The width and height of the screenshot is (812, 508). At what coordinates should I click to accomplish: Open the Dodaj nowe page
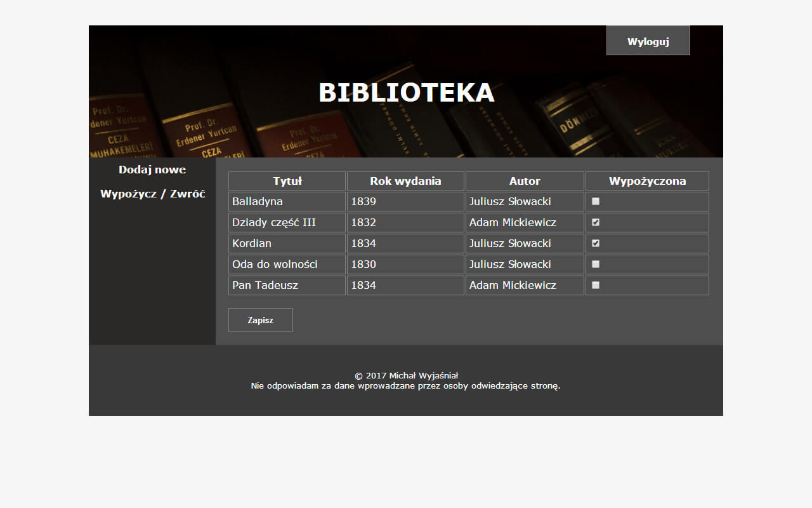152,170
